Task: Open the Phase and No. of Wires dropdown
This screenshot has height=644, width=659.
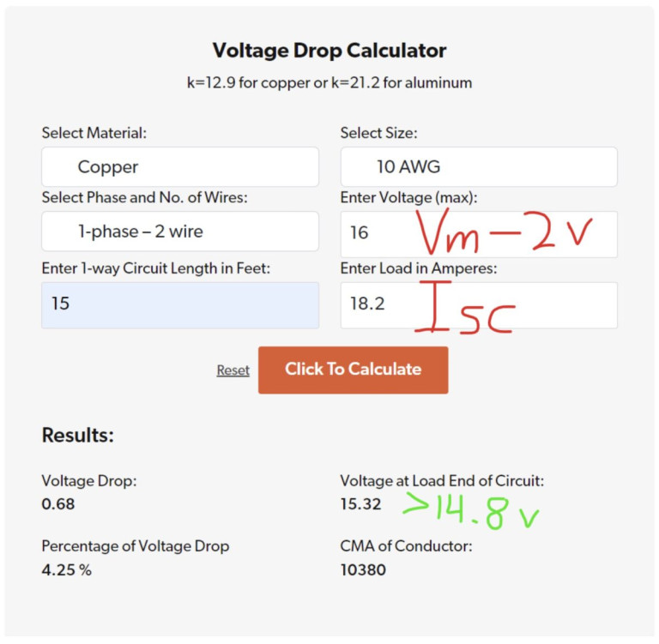Action: click(179, 232)
